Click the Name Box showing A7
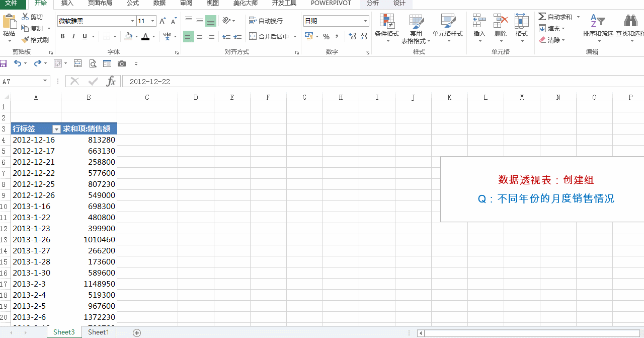Viewport: 644px width, 338px height. (x=25, y=81)
